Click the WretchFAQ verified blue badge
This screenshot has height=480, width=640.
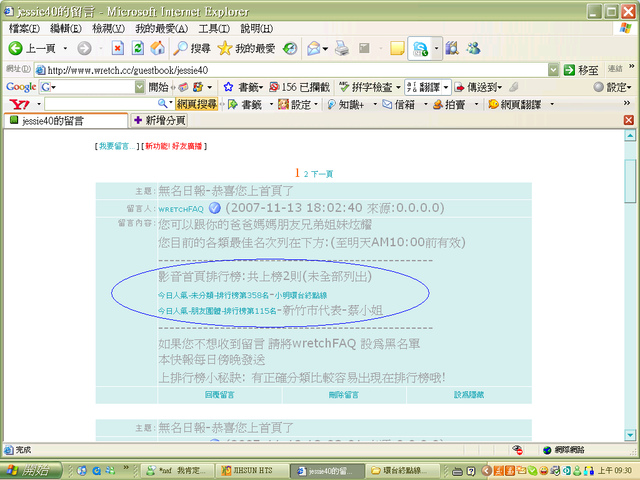point(215,208)
